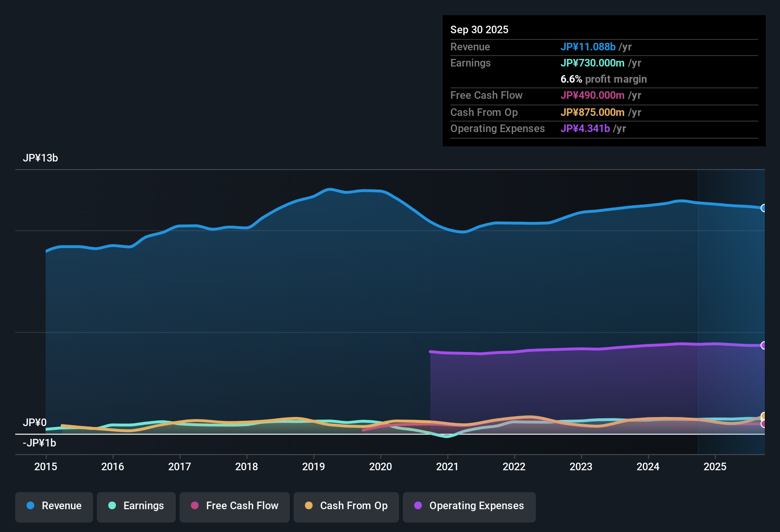Click the Earnings value JP¥730.000m
Image resolution: width=780 pixels, height=532 pixels.
(593, 63)
